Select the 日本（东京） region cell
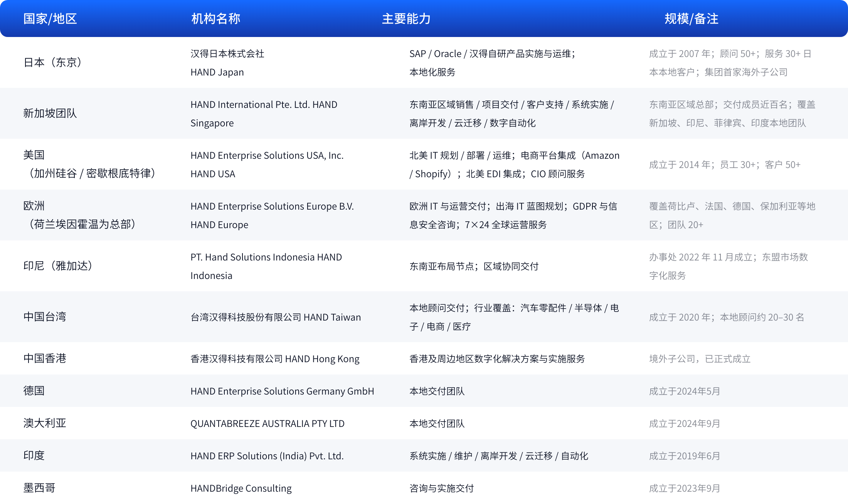Viewport: 848px width, 504px height. click(x=52, y=62)
